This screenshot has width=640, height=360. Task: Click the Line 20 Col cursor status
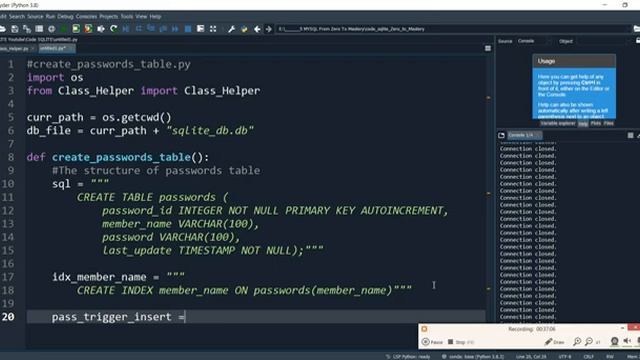[x=531, y=357]
